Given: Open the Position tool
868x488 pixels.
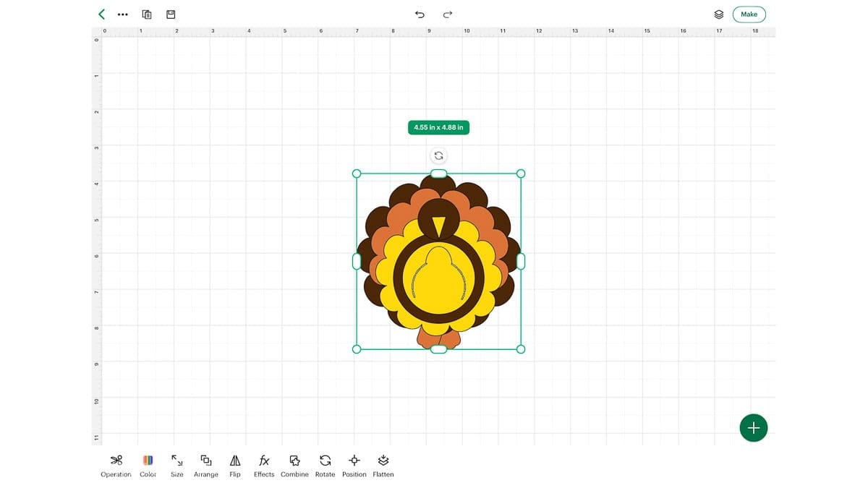Looking at the screenshot, I should click(354, 466).
